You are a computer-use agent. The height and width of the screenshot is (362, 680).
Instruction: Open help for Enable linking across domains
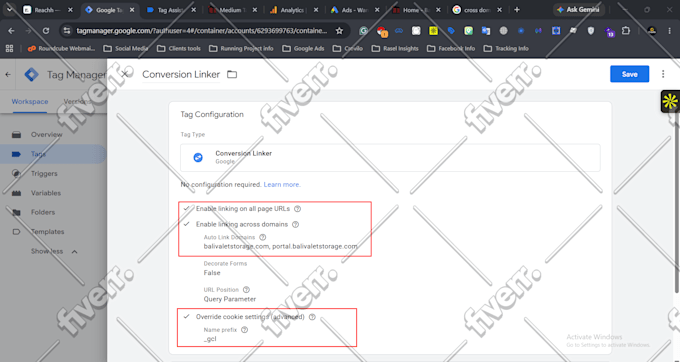coord(295,224)
